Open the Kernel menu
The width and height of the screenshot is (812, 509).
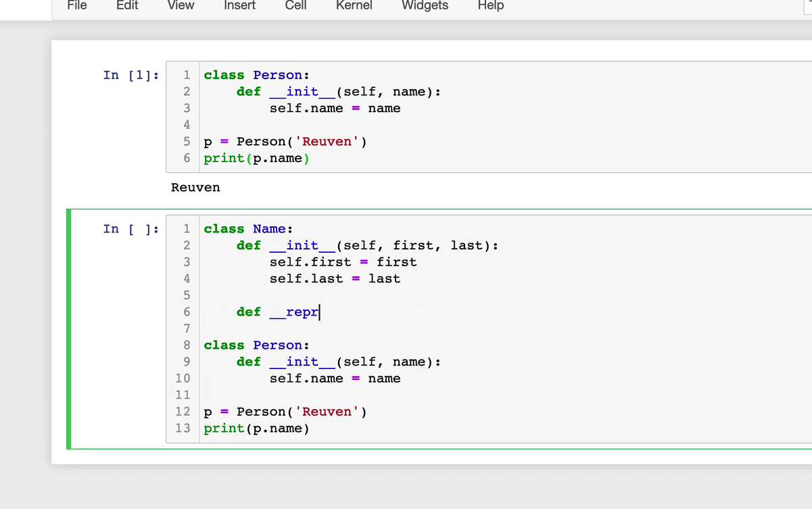(354, 6)
